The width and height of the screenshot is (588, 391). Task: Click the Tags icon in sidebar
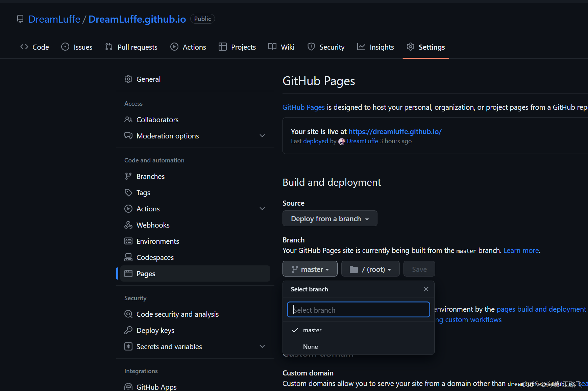click(x=128, y=193)
